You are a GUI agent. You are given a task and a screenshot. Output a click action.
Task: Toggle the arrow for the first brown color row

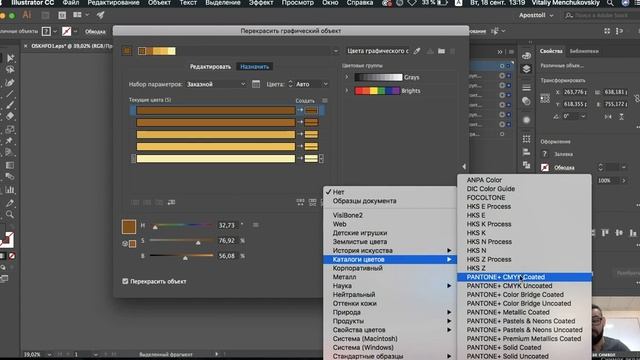click(300, 110)
